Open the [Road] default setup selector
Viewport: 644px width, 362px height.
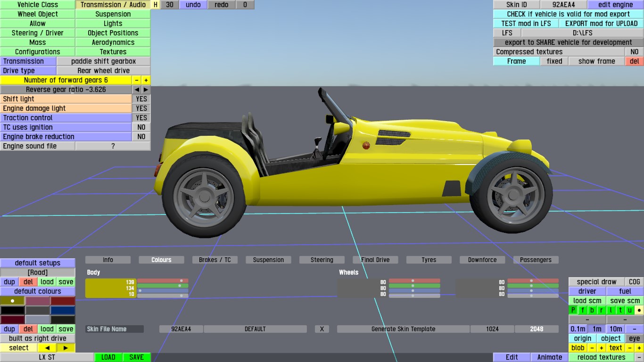click(38, 272)
